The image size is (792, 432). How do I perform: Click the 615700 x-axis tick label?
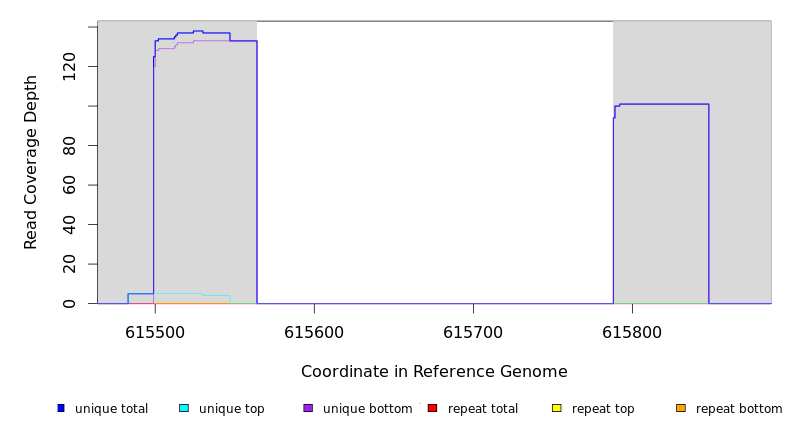click(473, 333)
